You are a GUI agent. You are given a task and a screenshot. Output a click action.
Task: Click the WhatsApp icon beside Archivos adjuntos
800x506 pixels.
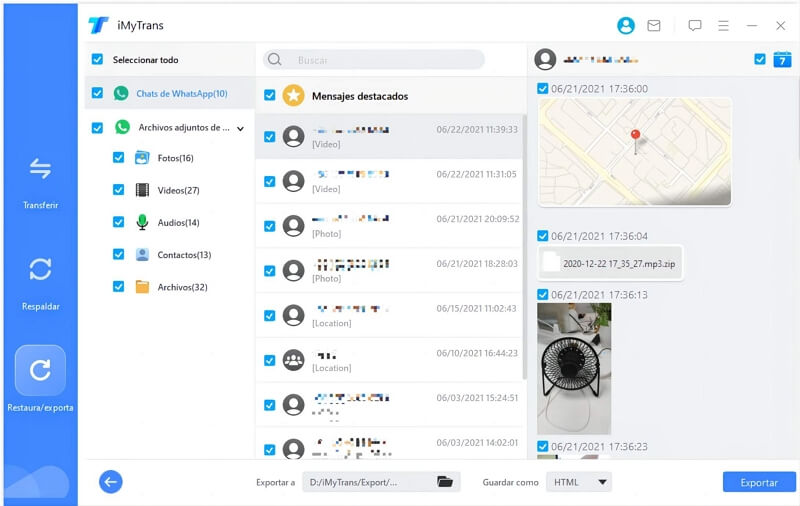coord(122,127)
